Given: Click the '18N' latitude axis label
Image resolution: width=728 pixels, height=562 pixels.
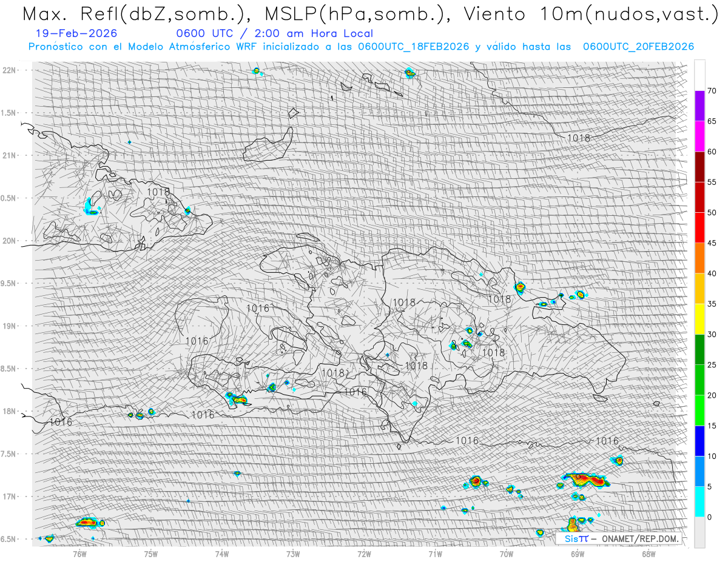Looking at the screenshot, I should coord(8,412).
